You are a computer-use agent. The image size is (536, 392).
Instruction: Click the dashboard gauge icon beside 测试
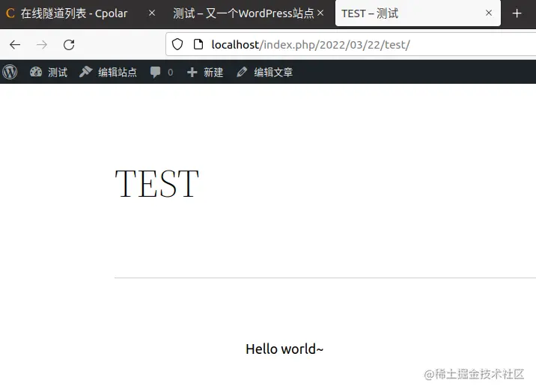pyautogui.click(x=36, y=72)
